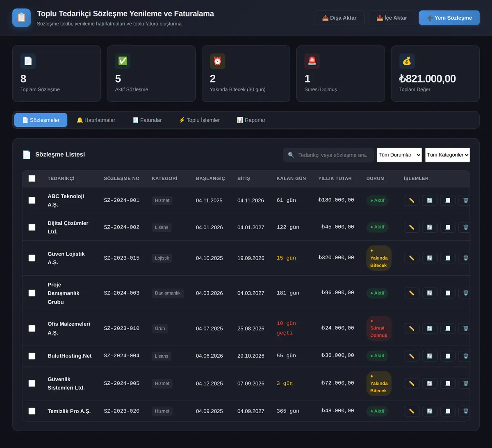The image size is (492, 448).
Task: Renew contract SZ-2024-001 with the refresh icon
Action: point(430,201)
